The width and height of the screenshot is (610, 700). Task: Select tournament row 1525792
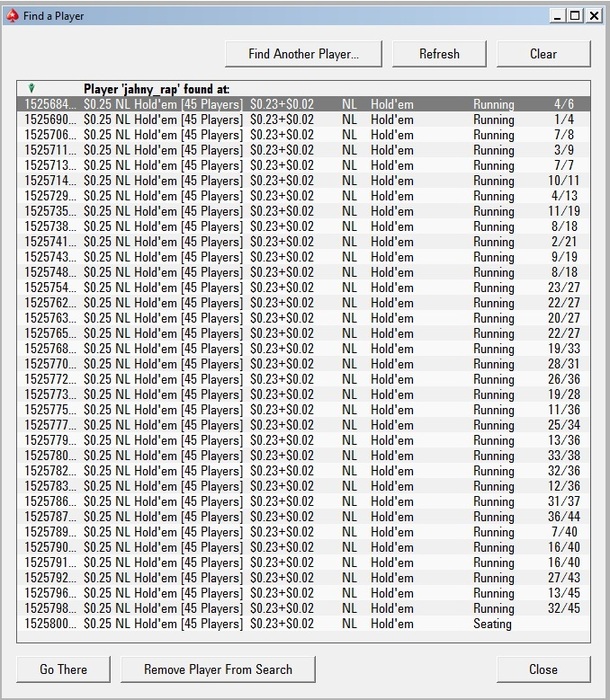[x=304, y=577]
